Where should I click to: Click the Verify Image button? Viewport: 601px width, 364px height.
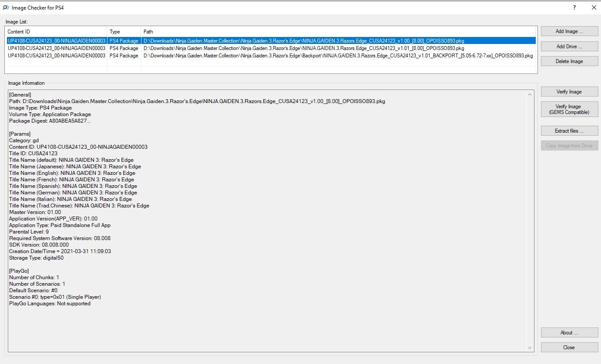point(569,92)
